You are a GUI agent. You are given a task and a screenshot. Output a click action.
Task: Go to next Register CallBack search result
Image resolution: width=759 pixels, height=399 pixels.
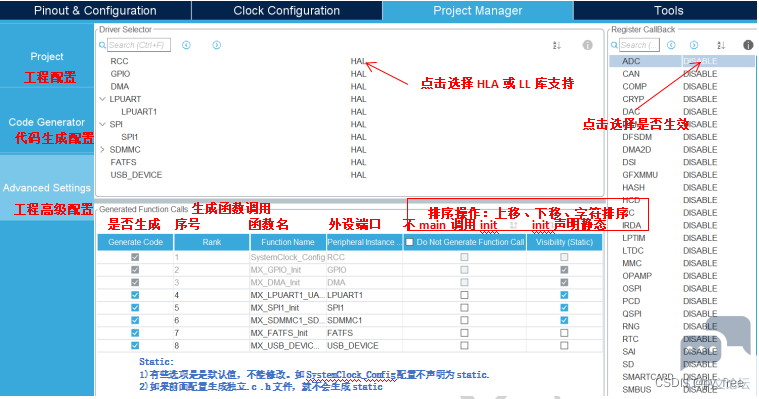(694, 45)
